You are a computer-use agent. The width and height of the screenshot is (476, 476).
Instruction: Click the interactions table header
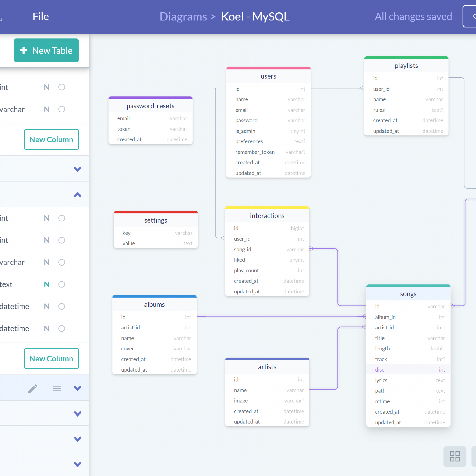pyautogui.click(x=267, y=215)
